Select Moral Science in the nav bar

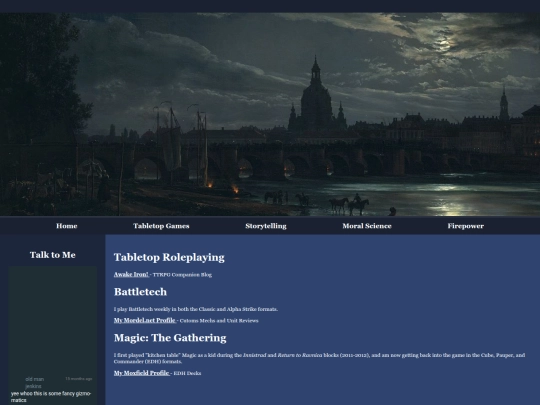click(x=367, y=226)
